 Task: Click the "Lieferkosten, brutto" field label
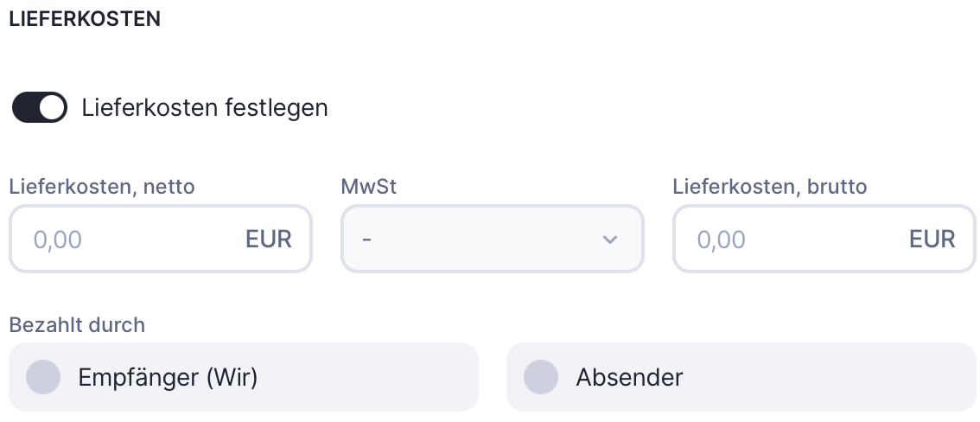[769, 186]
